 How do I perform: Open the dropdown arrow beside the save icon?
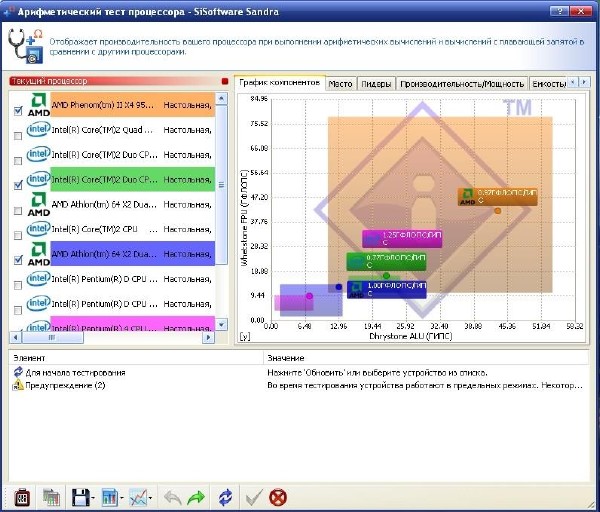pyautogui.click(x=93, y=497)
